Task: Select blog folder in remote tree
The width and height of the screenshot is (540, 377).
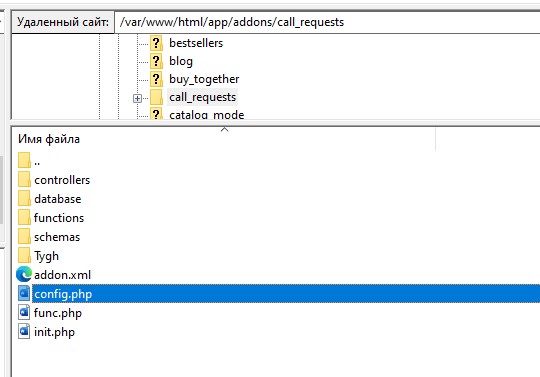Action: coord(181,61)
